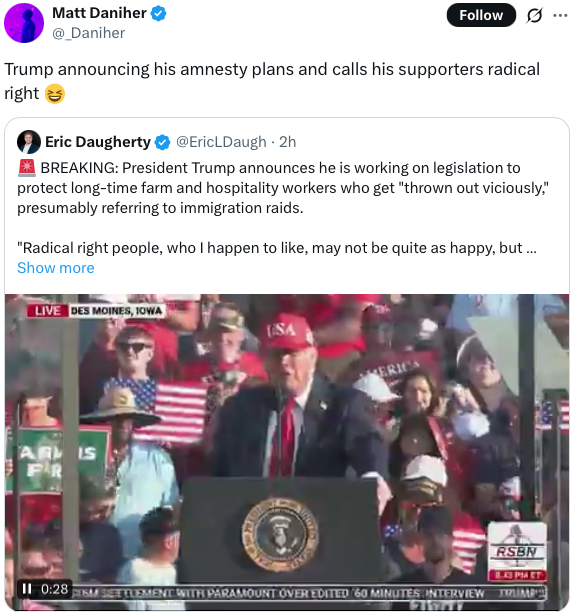Open the Des Moines rally video
This screenshot has width=579, height=613.
pyautogui.click(x=287, y=452)
